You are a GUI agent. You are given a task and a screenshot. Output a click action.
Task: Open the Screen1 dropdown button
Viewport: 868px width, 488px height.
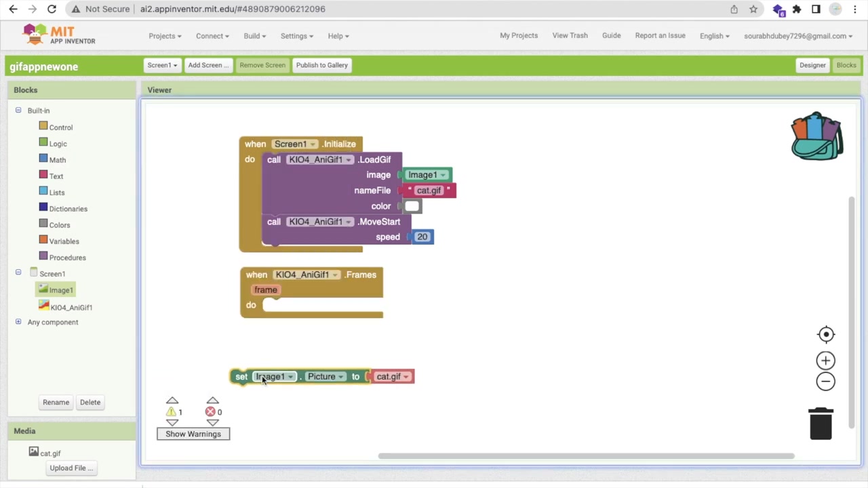tap(162, 65)
